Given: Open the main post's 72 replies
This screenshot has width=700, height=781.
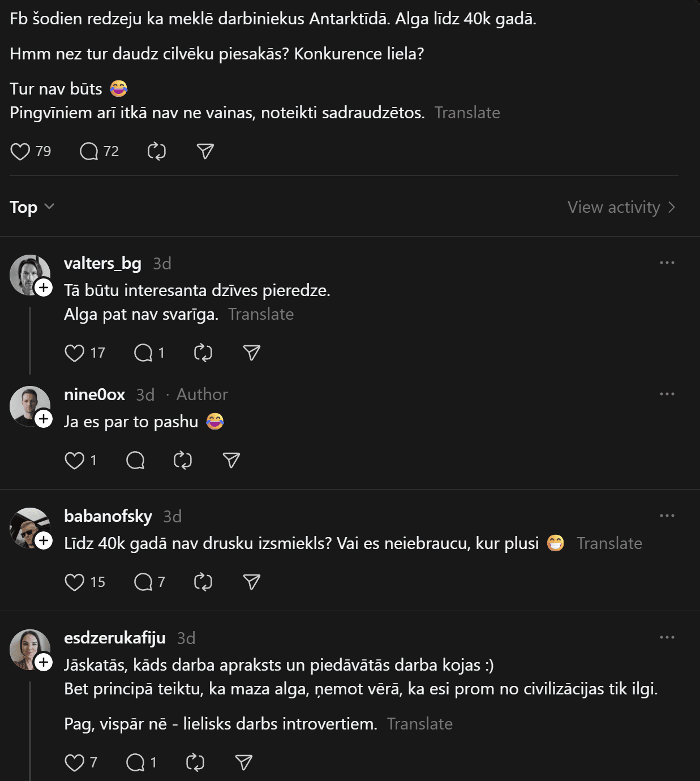Looking at the screenshot, I should click(x=89, y=152).
